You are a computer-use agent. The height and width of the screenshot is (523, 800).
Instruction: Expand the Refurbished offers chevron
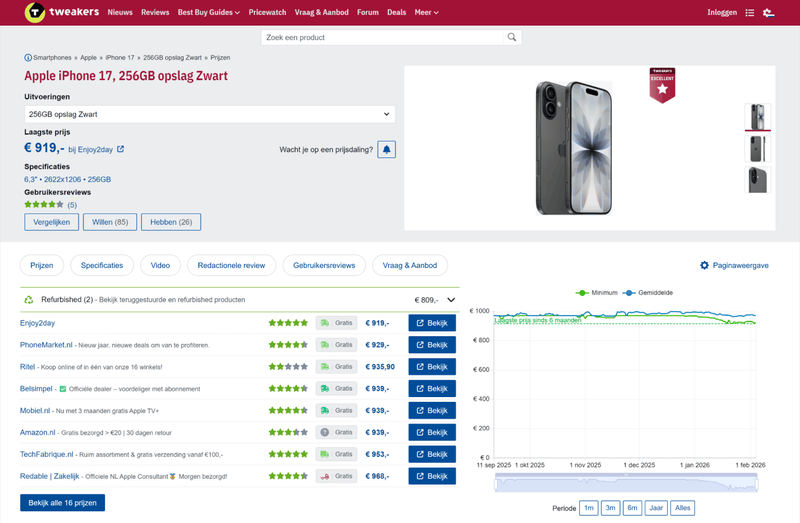click(451, 300)
